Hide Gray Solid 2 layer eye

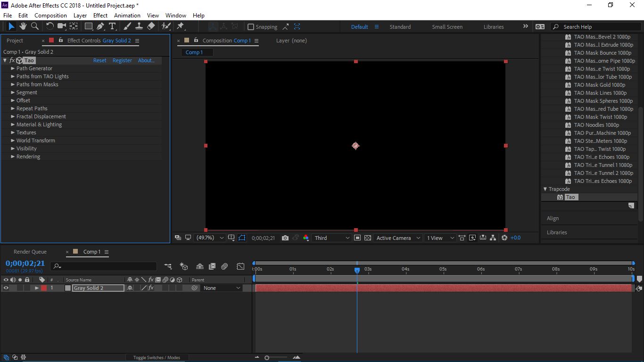(x=6, y=288)
